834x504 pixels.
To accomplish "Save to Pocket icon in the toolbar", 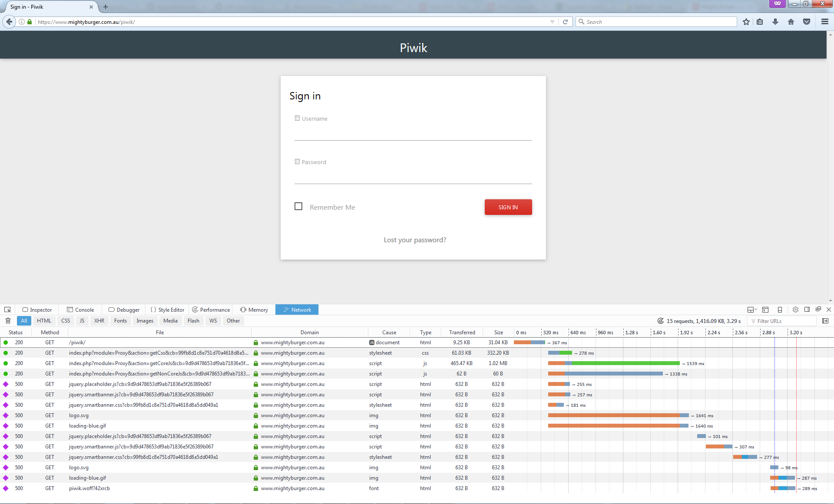I will pos(807,22).
